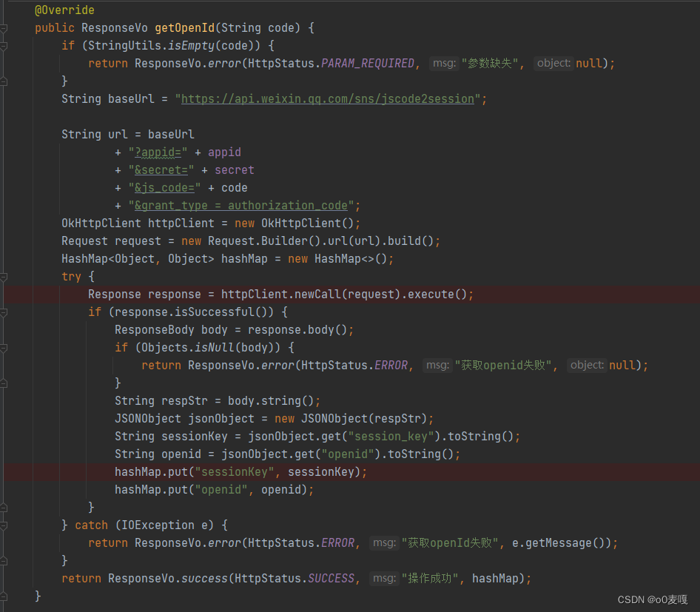Click the object: null parameter hint

553,63
